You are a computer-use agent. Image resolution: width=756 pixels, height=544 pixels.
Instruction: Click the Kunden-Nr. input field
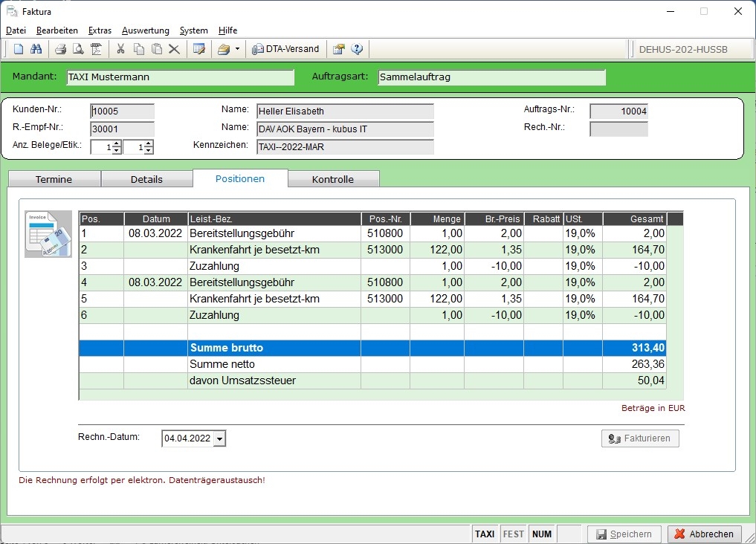pos(122,111)
